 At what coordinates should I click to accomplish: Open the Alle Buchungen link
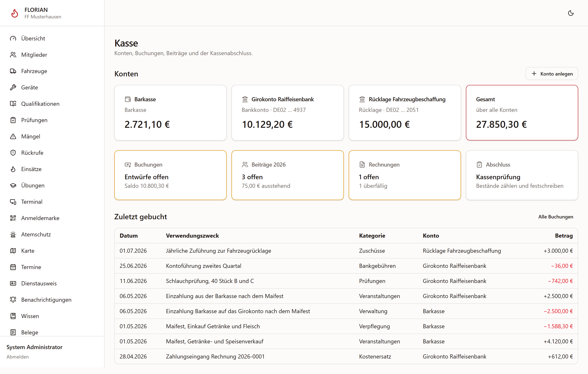(x=556, y=217)
